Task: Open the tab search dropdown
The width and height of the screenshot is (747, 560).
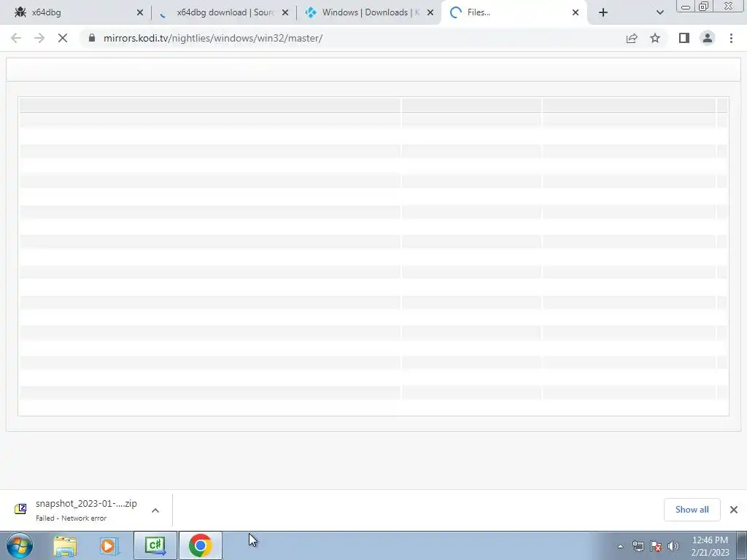Action: (x=659, y=13)
